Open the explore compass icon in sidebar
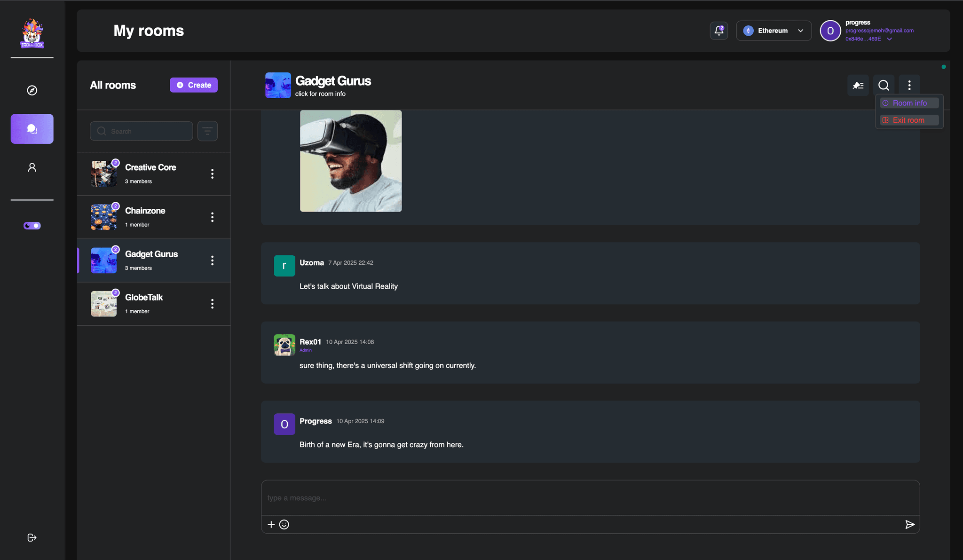The image size is (963, 560). [32, 90]
